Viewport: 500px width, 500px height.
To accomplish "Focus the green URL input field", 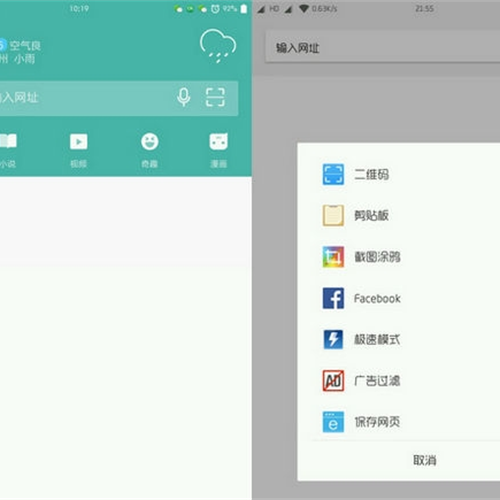I will coord(118,98).
